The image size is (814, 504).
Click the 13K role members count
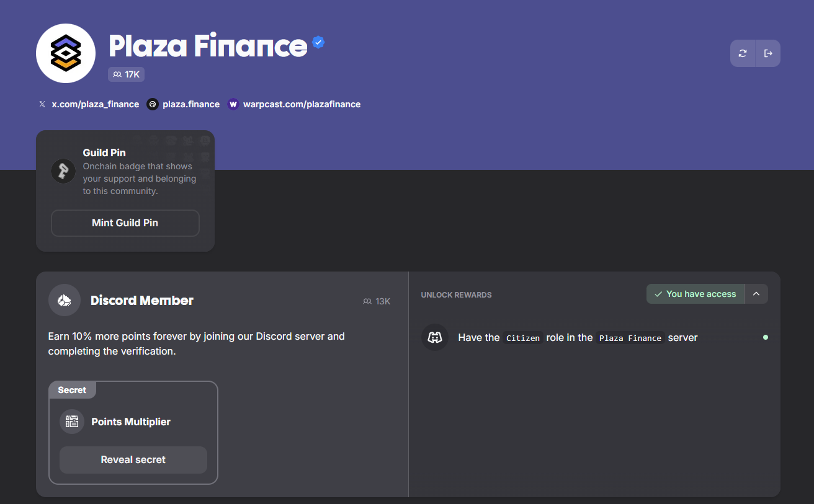[377, 301]
